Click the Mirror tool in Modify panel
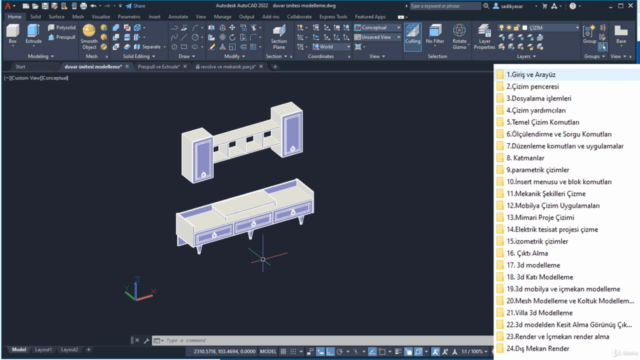The image size is (640, 360). 211,27
